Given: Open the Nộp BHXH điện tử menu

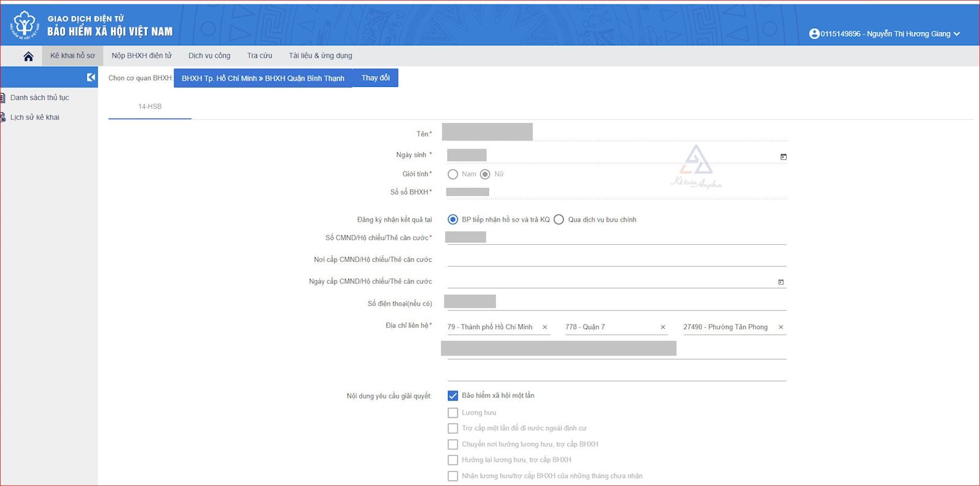Looking at the screenshot, I should click(141, 56).
